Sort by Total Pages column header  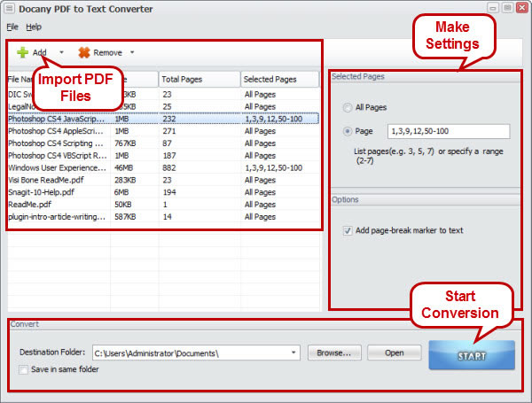click(x=199, y=79)
